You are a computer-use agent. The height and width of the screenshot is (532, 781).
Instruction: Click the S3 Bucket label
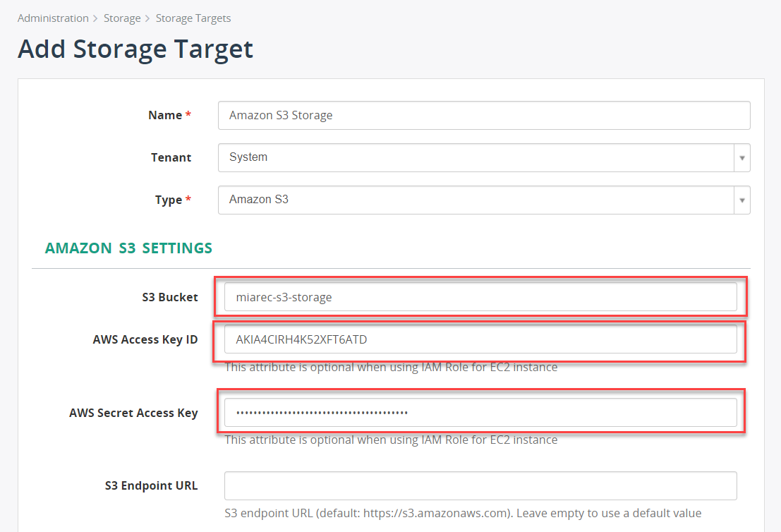170,297
